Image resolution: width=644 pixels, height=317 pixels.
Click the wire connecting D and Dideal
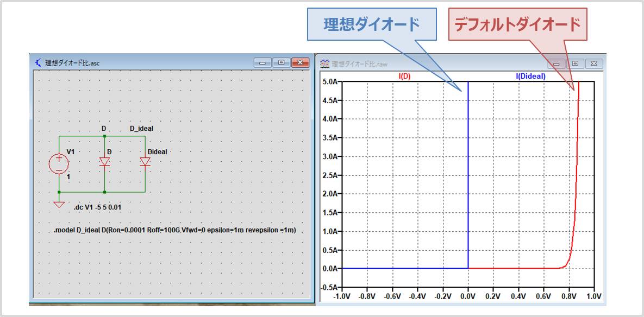(x=124, y=136)
